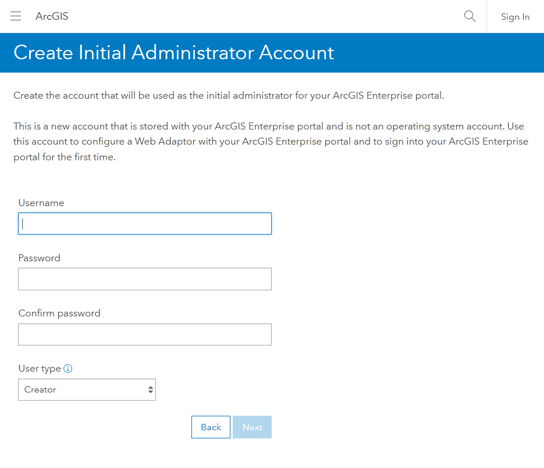Open the Sign In link

515,17
